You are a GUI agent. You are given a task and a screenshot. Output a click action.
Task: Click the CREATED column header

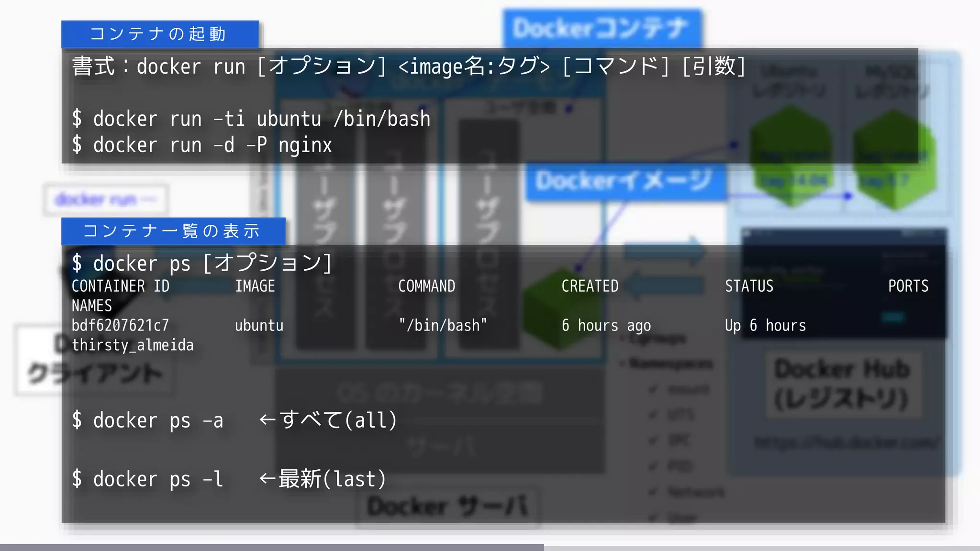[590, 286]
